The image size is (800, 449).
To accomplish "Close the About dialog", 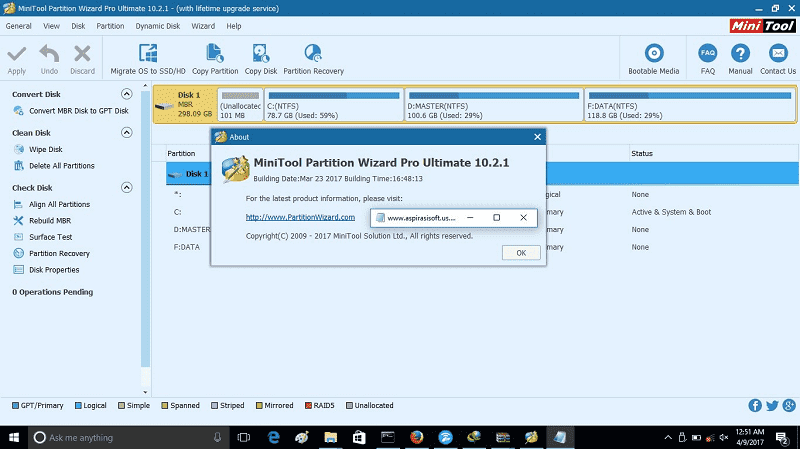I will click(537, 137).
